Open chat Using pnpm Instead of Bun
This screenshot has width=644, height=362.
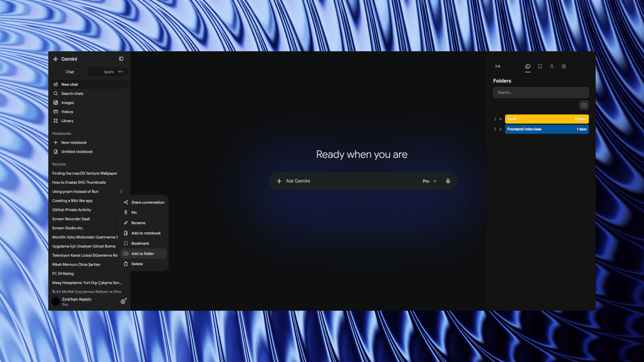[x=75, y=191]
